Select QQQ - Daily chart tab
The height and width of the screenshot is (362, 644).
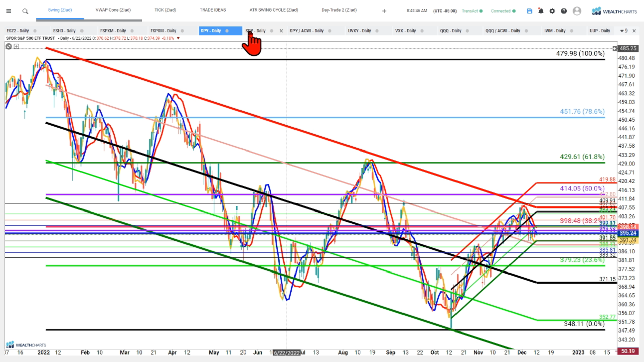tap(450, 31)
